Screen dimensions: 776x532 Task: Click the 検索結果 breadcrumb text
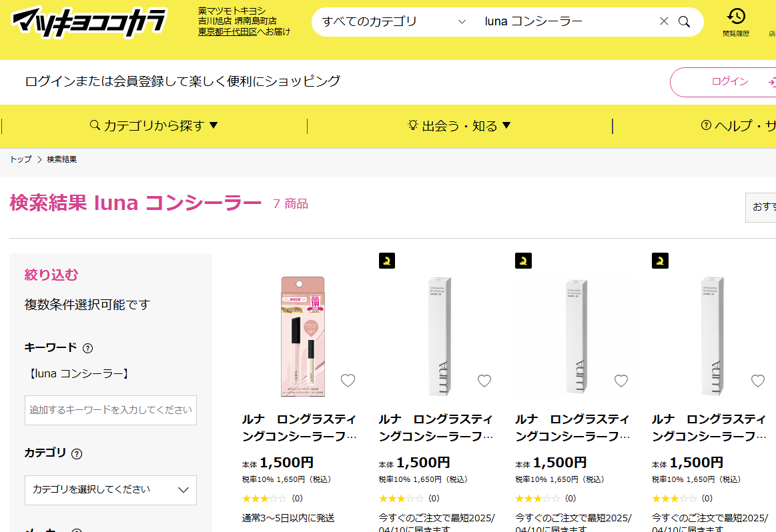coord(62,159)
